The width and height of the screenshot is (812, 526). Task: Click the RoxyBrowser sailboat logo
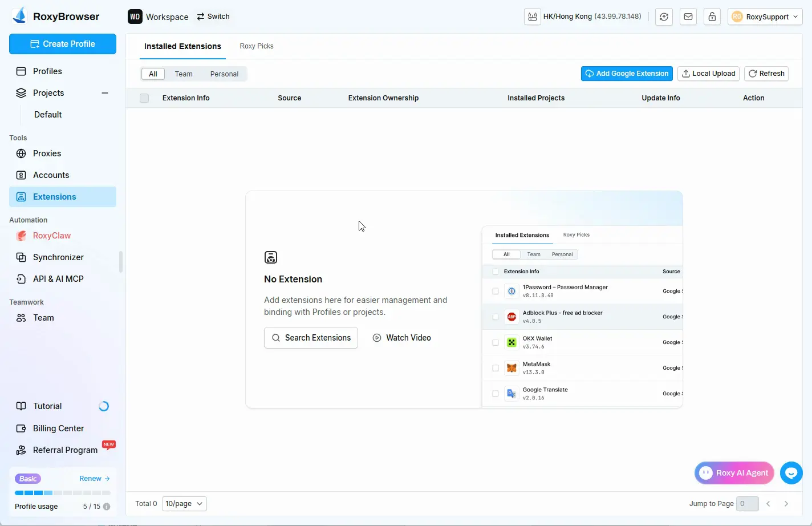(x=19, y=15)
